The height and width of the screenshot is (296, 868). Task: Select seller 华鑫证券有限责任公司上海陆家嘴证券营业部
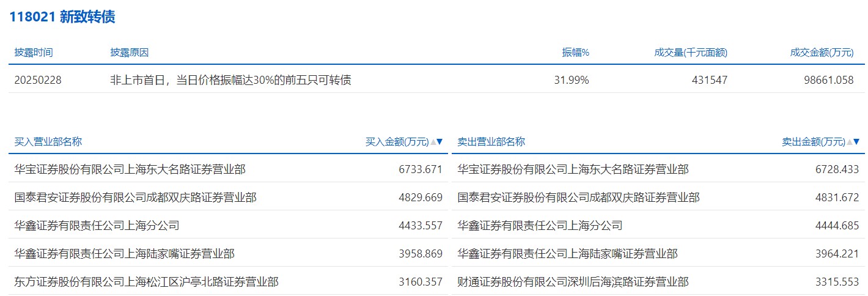tap(568, 254)
